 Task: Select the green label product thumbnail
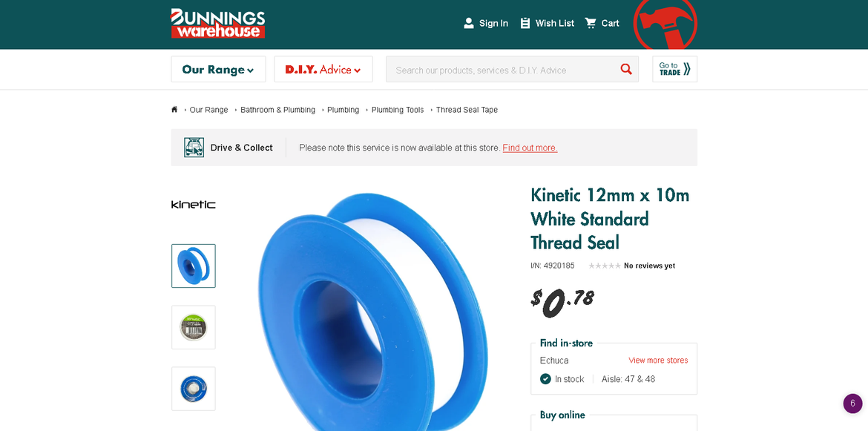pos(193,328)
